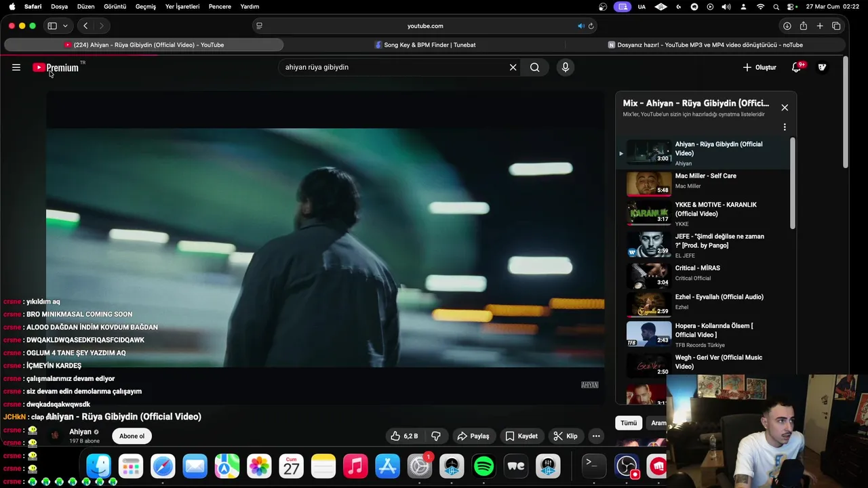Viewport: 868px width, 488px height.
Task: Open Photos from the Dock
Action: (259, 466)
